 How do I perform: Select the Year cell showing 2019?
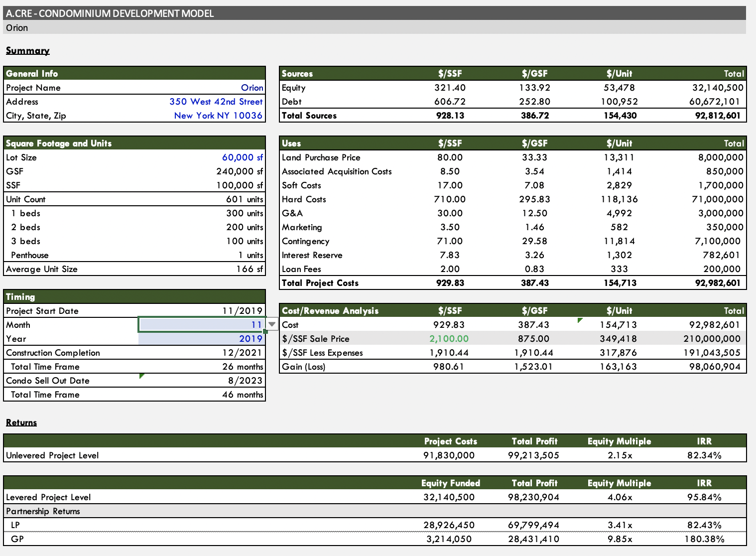pyautogui.click(x=202, y=339)
